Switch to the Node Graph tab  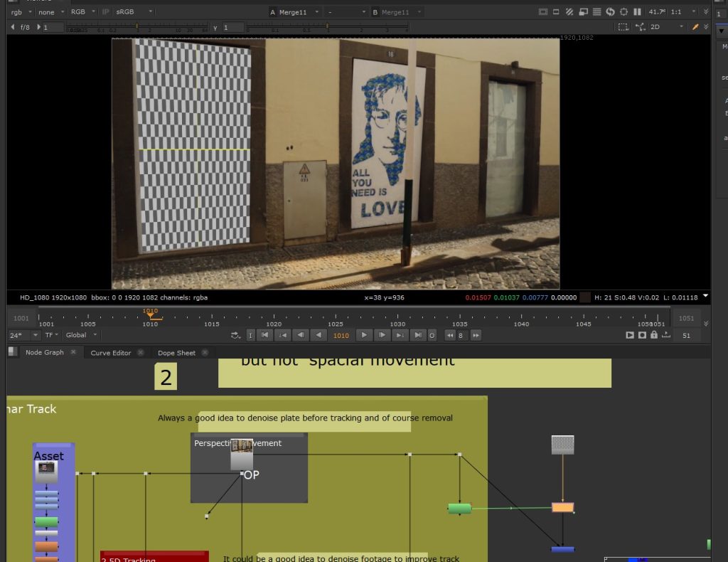pos(45,353)
